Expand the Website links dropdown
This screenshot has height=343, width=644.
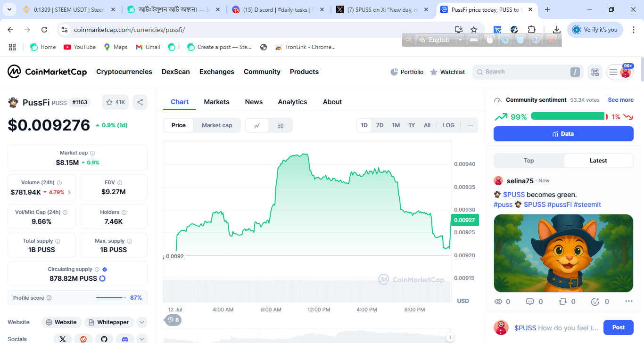[142, 322]
